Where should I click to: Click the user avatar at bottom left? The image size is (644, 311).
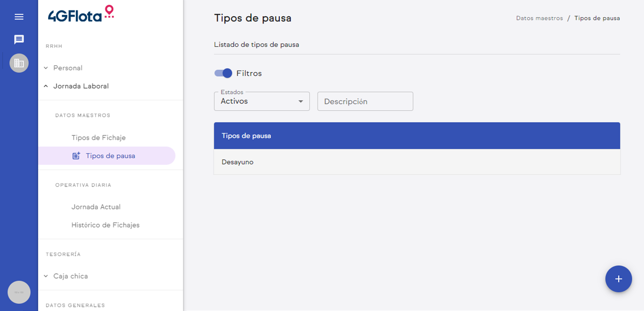[19, 292]
